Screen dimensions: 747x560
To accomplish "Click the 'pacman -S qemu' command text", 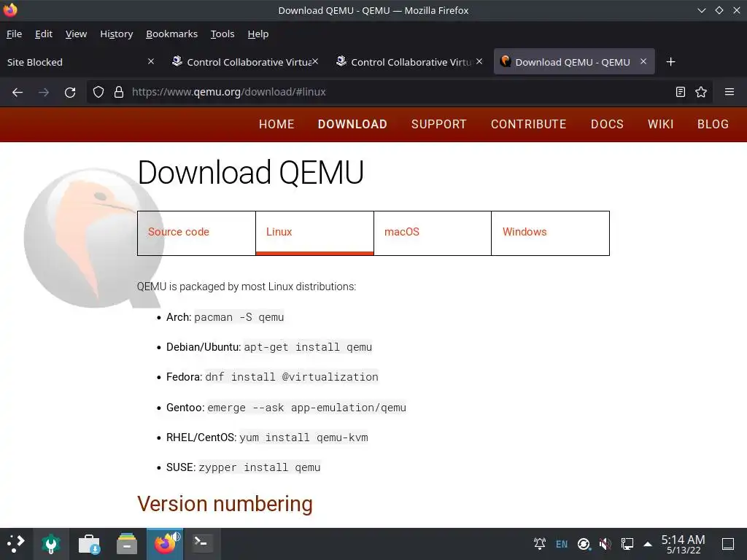I will (239, 317).
